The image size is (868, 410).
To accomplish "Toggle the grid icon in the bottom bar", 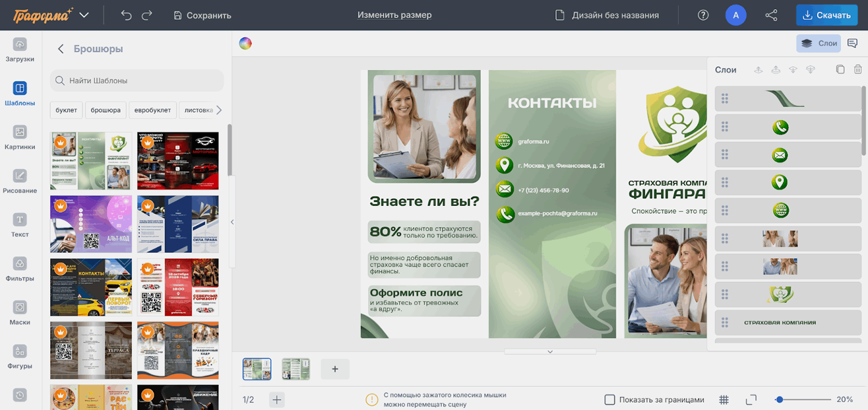I will [724, 400].
